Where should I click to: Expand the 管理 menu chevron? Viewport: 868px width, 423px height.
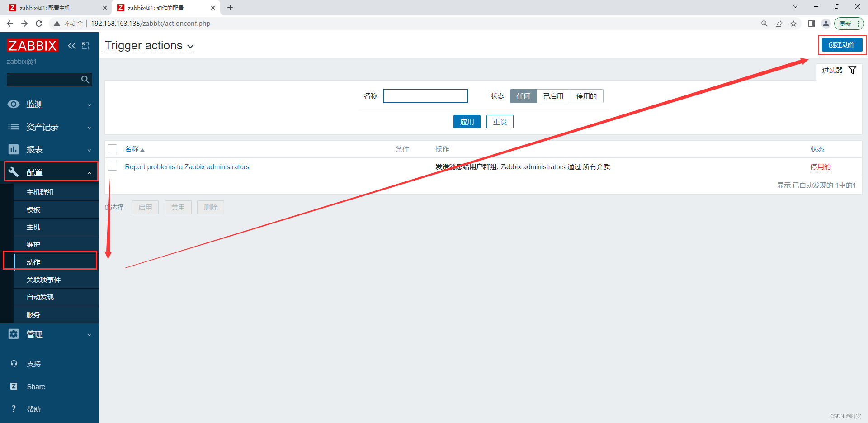pos(89,335)
